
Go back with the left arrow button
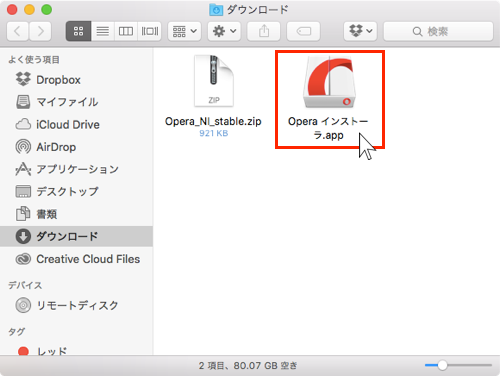pyautogui.click(x=17, y=31)
